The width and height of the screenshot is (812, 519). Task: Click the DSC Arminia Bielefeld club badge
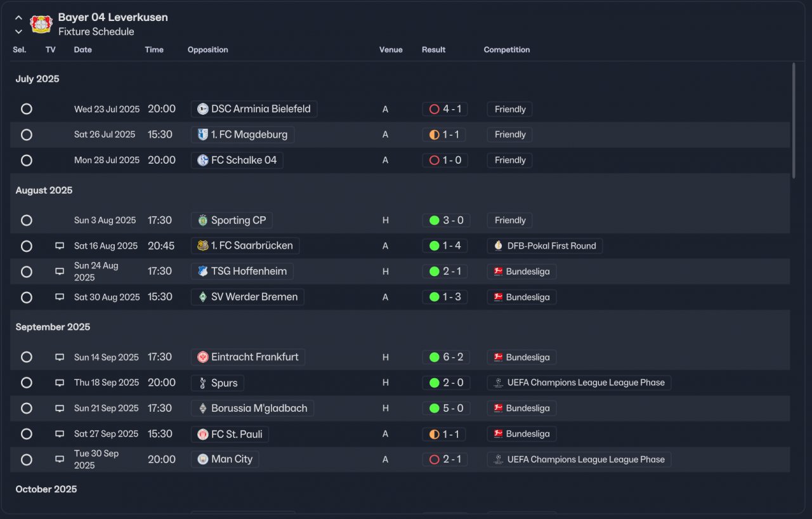pos(203,109)
